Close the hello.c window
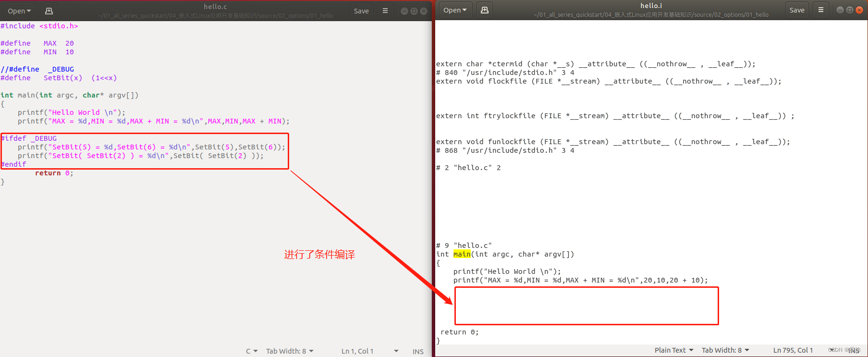868x357 pixels. [423, 11]
